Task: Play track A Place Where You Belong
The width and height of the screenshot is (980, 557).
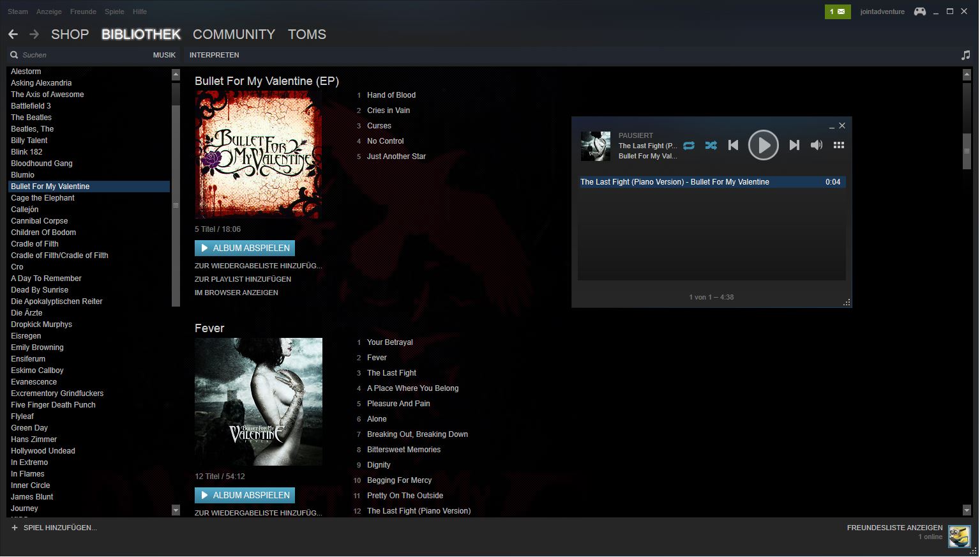Action: point(412,388)
